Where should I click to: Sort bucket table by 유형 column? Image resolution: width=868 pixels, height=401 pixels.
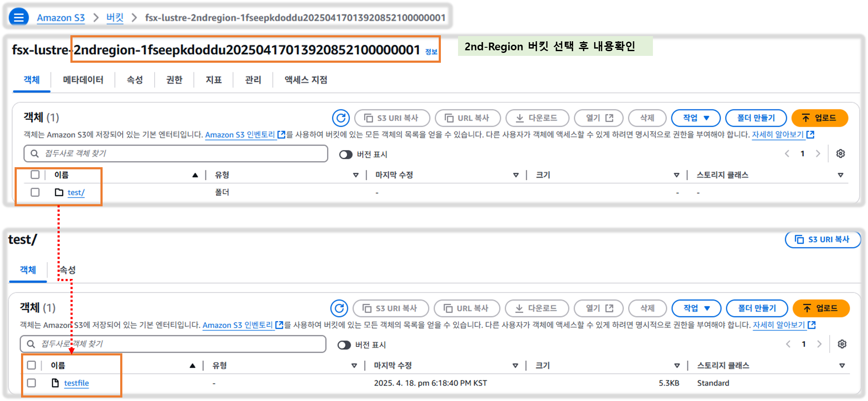pyautogui.click(x=355, y=175)
